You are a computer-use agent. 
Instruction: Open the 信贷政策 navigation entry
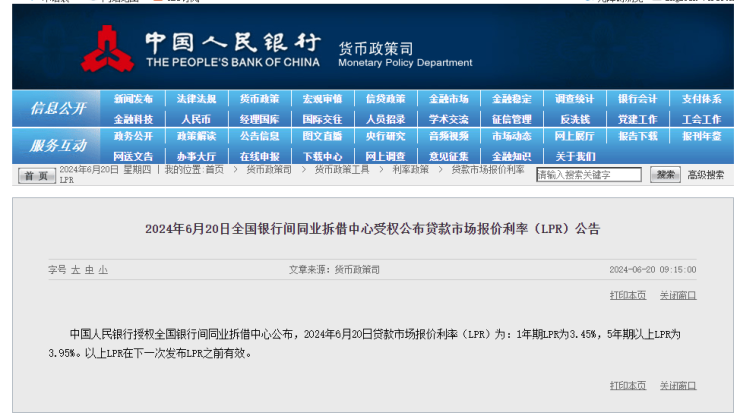point(386,99)
